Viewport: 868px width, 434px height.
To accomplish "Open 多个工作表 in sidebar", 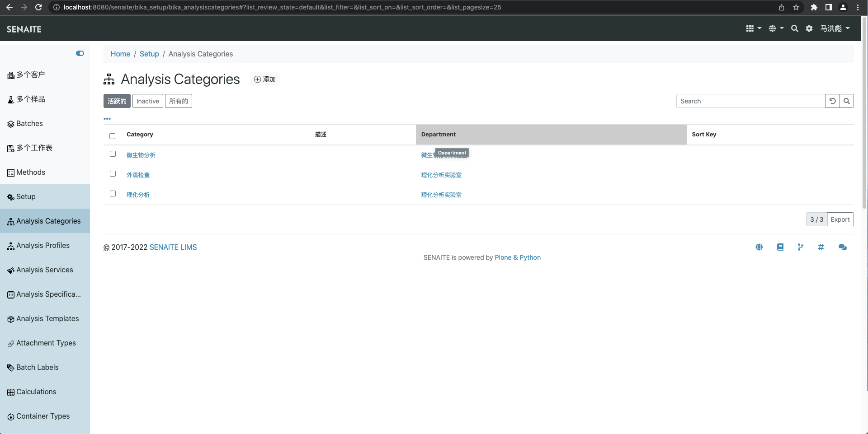I will tap(45, 148).
